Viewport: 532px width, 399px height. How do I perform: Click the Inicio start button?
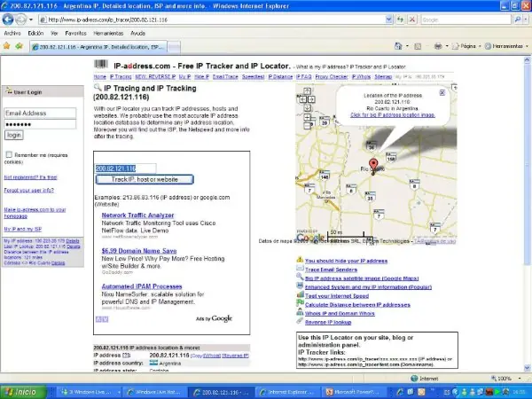(x=23, y=392)
